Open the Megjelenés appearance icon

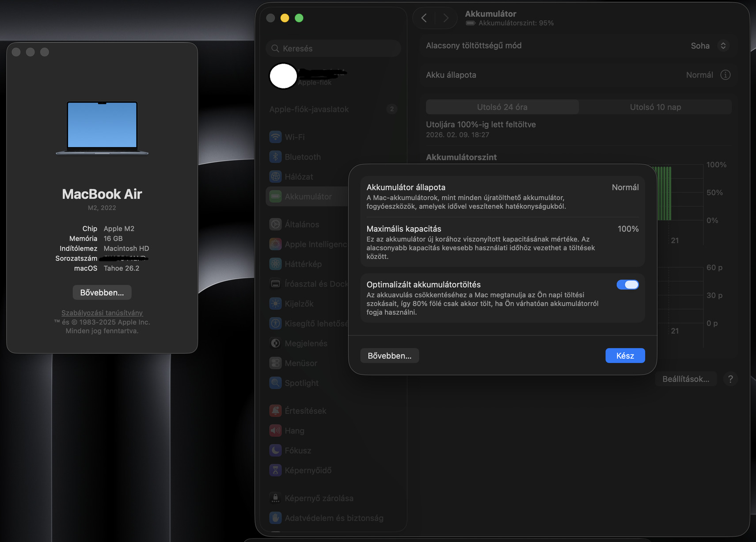coord(276,344)
